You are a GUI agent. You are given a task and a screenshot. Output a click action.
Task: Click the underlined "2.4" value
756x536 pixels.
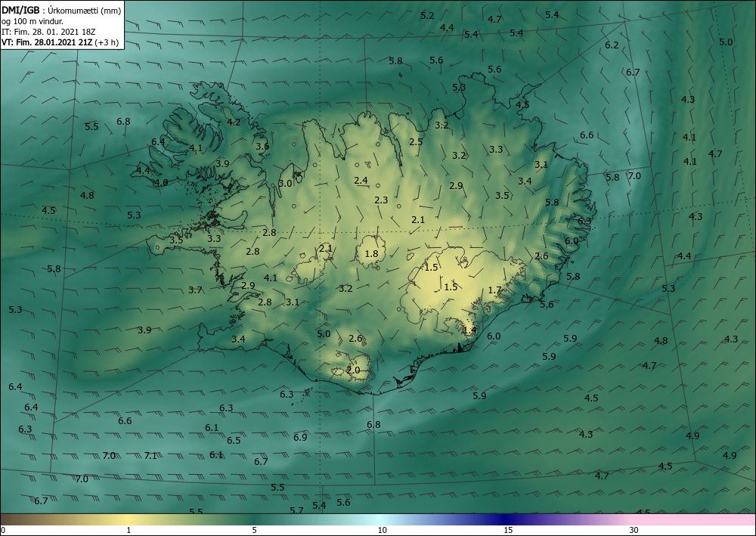tap(361, 181)
